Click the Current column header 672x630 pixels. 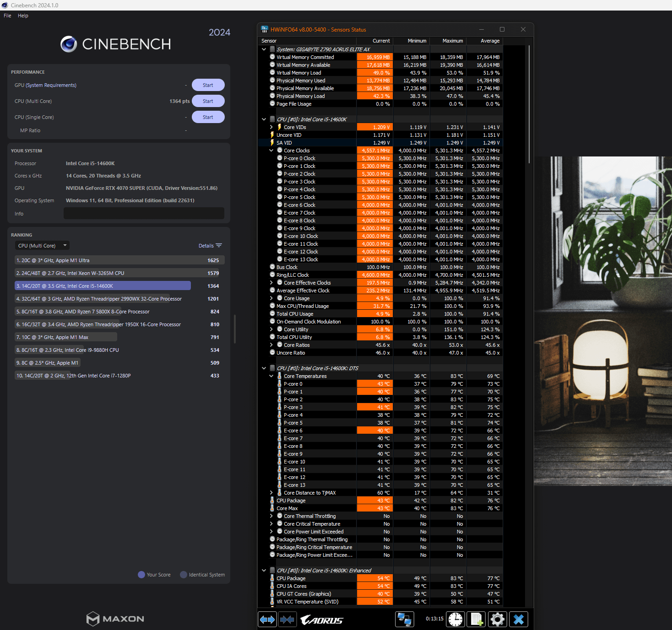coord(375,41)
